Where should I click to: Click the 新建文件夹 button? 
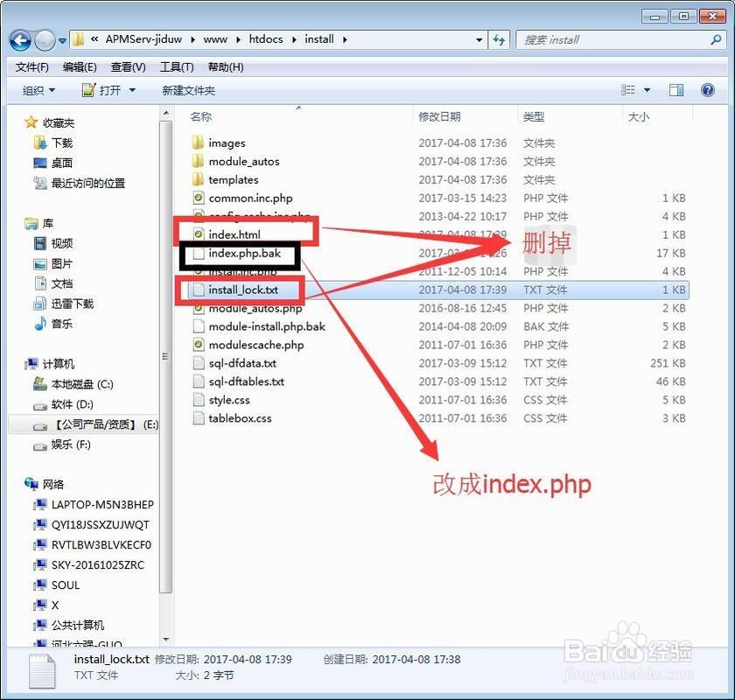pyautogui.click(x=188, y=90)
